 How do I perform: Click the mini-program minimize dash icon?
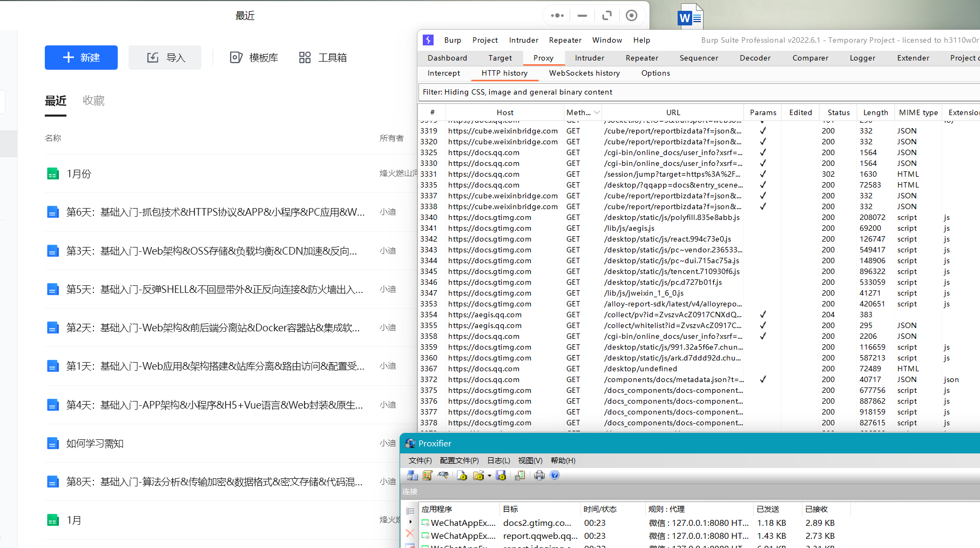(x=582, y=16)
